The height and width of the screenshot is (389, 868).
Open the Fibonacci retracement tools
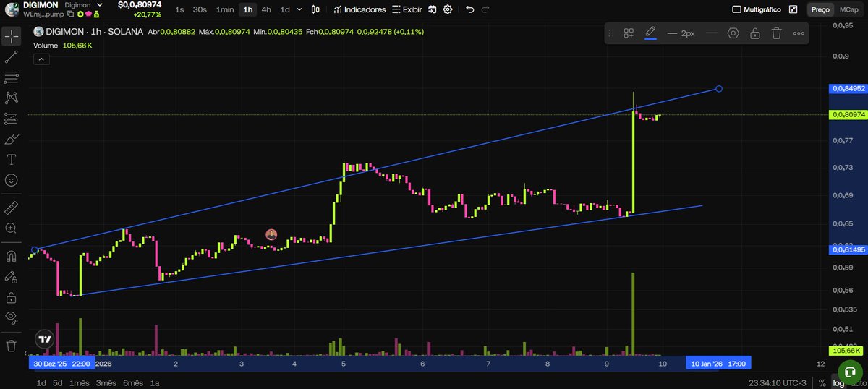tap(11, 77)
